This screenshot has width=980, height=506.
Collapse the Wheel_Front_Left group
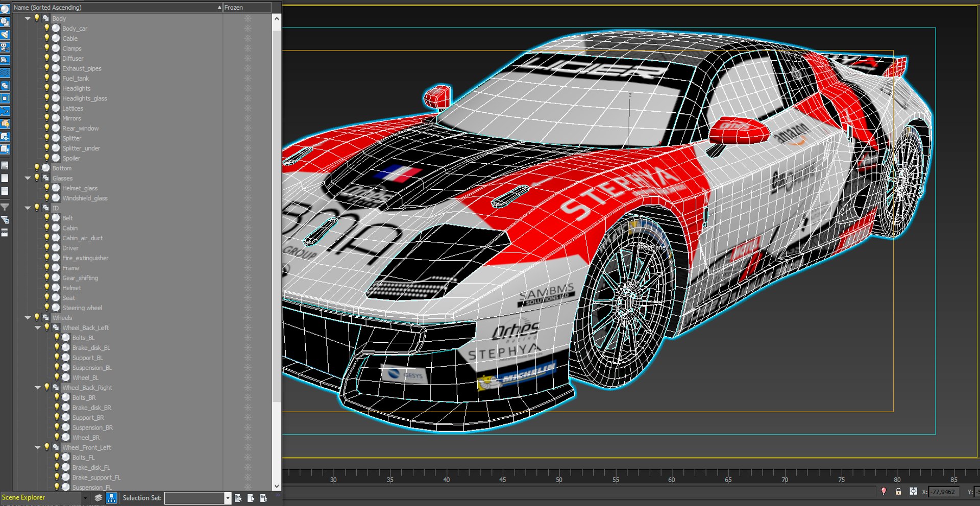38,447
